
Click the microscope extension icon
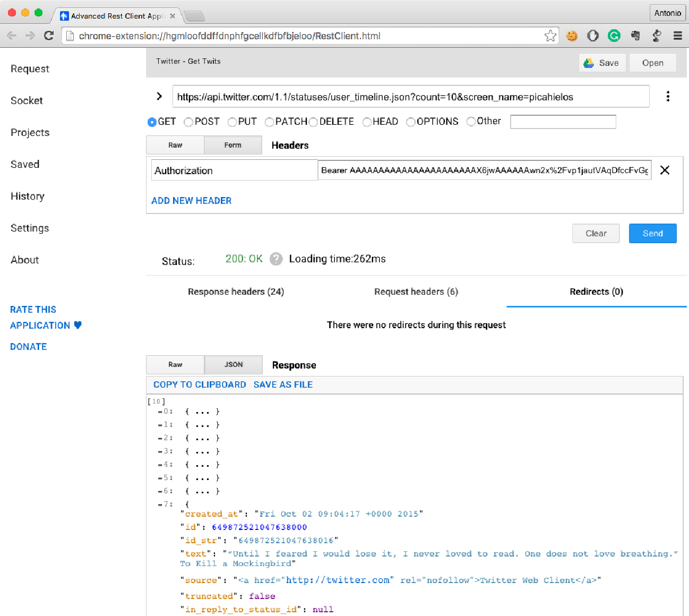[x=657, y=36]
